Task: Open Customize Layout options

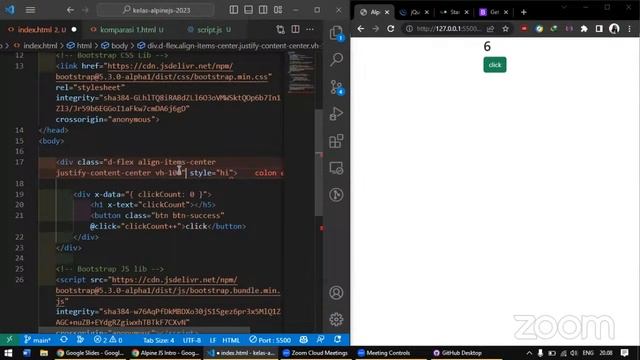Action: click(278, 10)
